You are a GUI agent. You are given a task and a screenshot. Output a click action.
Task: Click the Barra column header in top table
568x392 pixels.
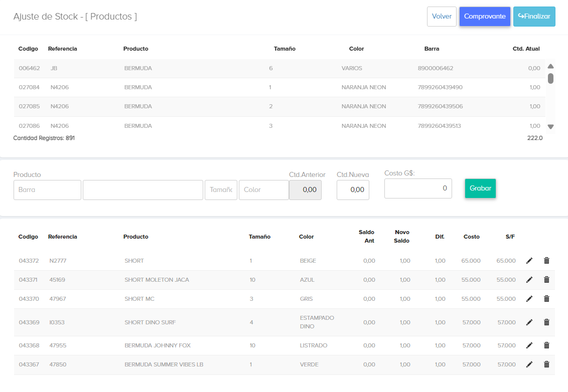click(432, 49)
